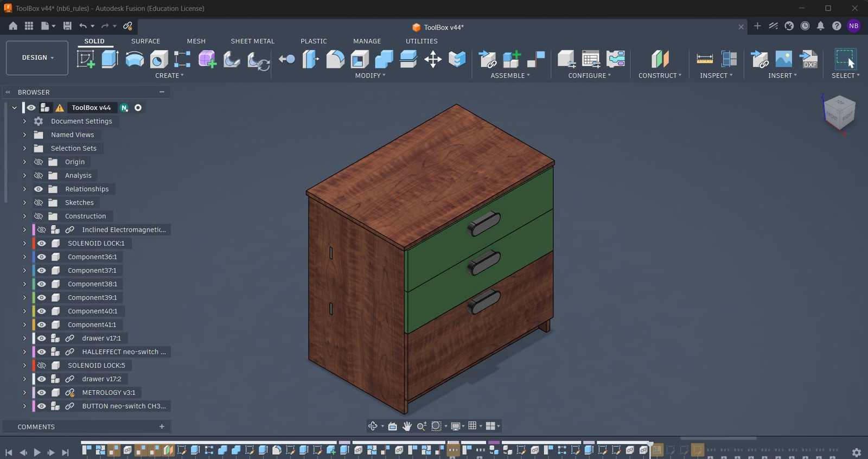Open the INSPECT panel menu
Viewport: 868px width, 459px height.
click(716, 75)
